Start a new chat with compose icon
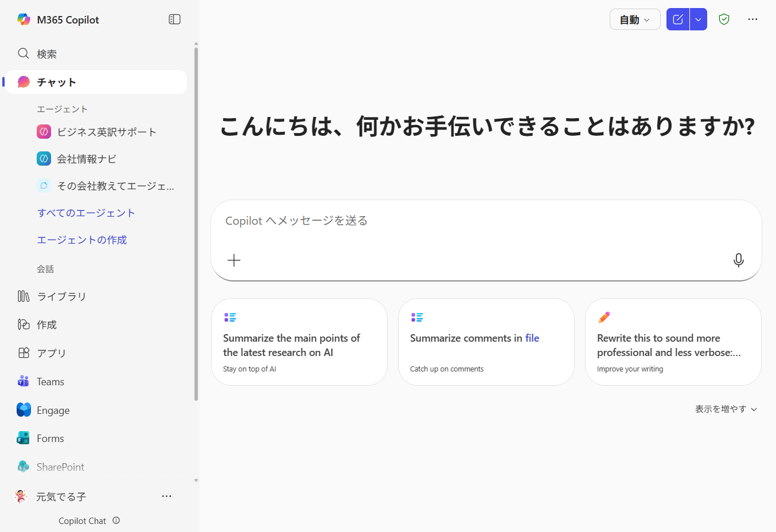Image resolution: width=776 pixels, height=532 pixels. [x=677, y=19]
